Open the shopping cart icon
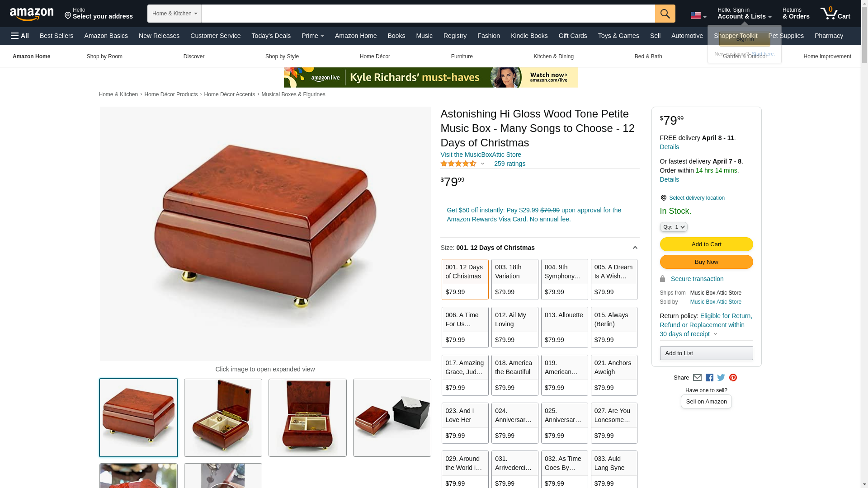The image size is (868, 488). pos(835,14)
